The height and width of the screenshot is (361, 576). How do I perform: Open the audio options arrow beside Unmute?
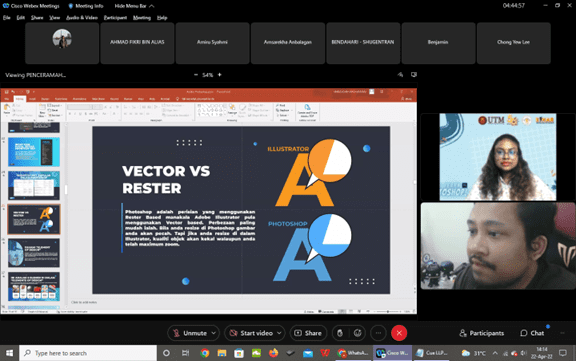click(214, 333)
